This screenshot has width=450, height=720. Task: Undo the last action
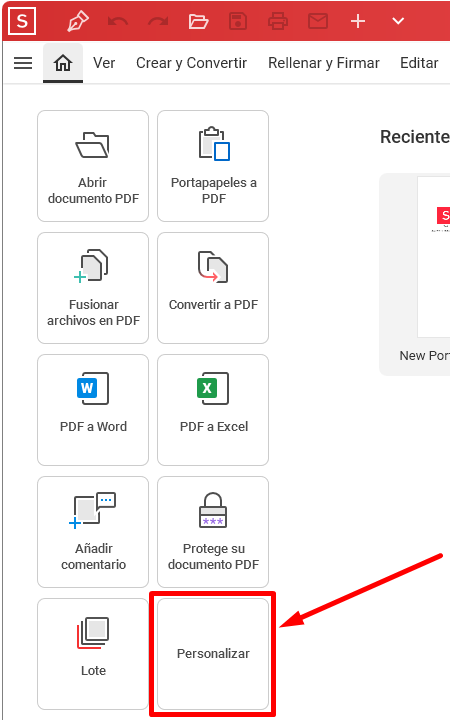(118, 21)
